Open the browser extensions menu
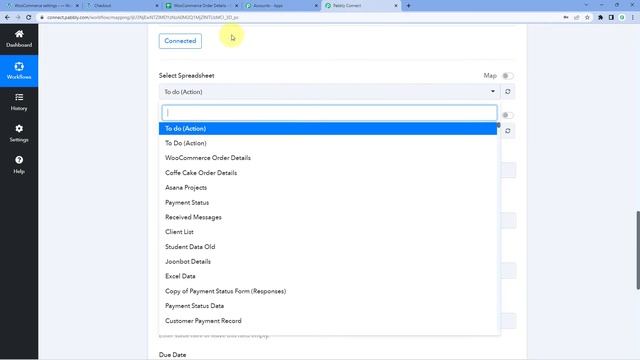This screenshot has width=640, height=360. (x=600, y=18)
